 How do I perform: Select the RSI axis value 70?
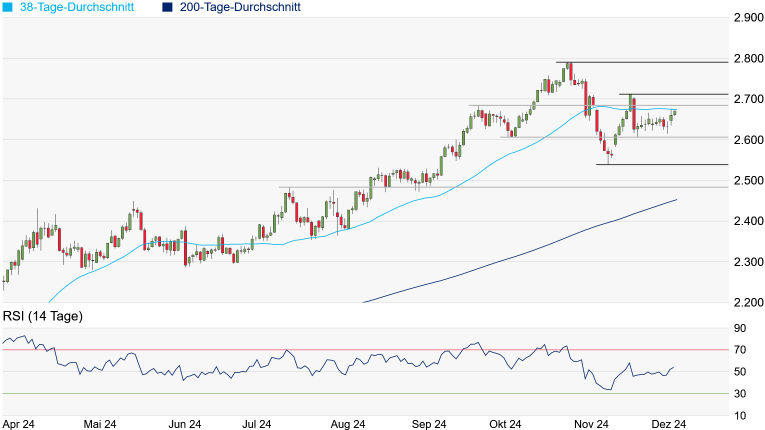740,350
